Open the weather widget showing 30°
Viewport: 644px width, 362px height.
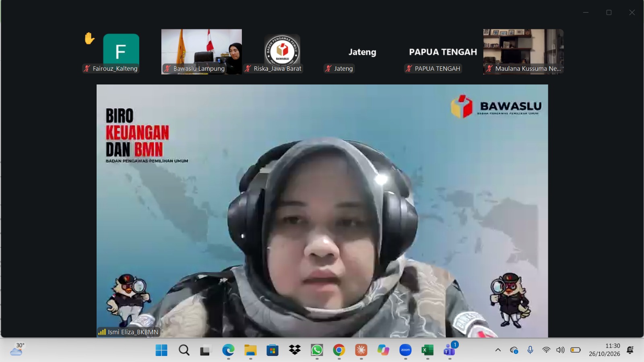(17, 350)
